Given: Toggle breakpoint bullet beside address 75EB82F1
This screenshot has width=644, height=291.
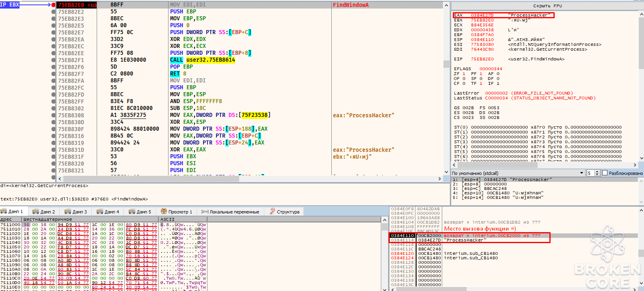Looking at the screenshot, I should 54,60.
